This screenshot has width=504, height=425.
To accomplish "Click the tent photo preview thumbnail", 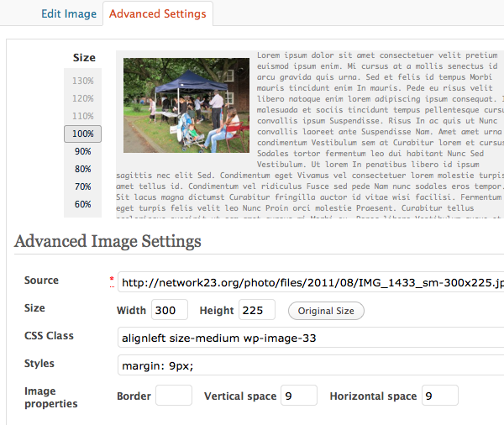I will [186, 105].
